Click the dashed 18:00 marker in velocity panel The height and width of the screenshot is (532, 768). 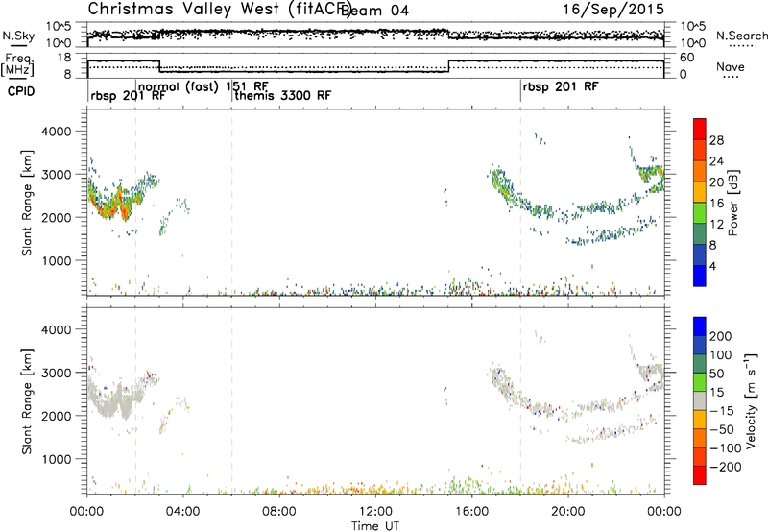tap(520, 399)
